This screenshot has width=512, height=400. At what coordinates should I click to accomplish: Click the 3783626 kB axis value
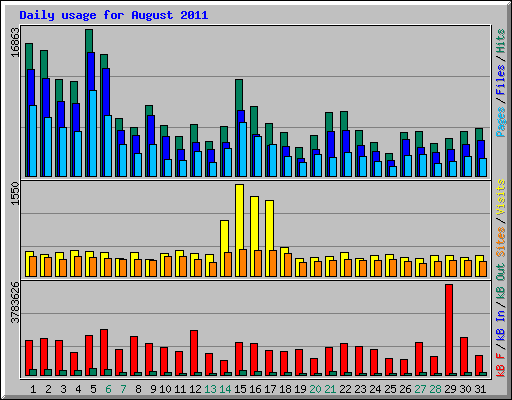tap(15, 303)
